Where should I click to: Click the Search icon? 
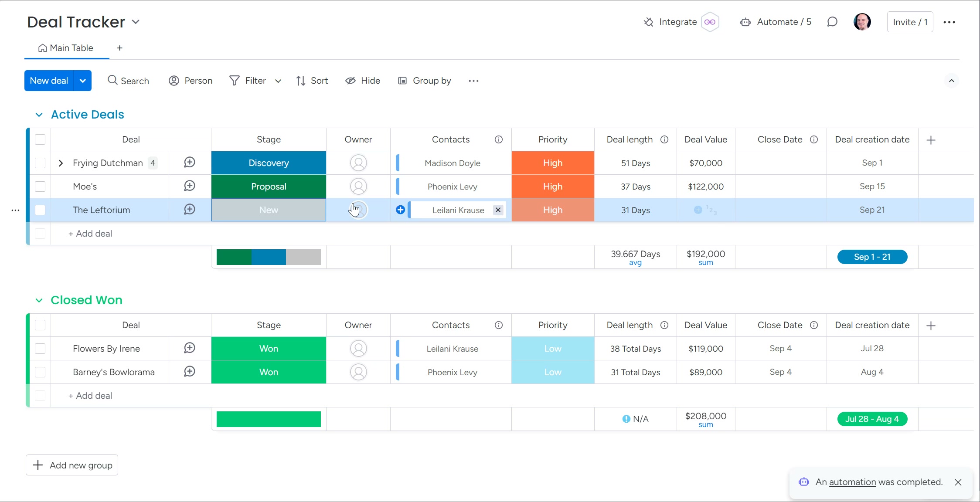pyautogui.click(x=129, y=81)
